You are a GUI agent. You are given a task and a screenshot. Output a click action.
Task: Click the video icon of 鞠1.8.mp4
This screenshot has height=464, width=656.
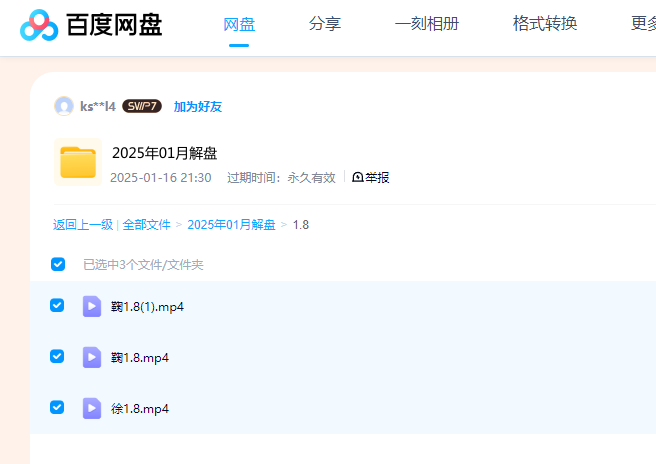[x=92, y=357]
